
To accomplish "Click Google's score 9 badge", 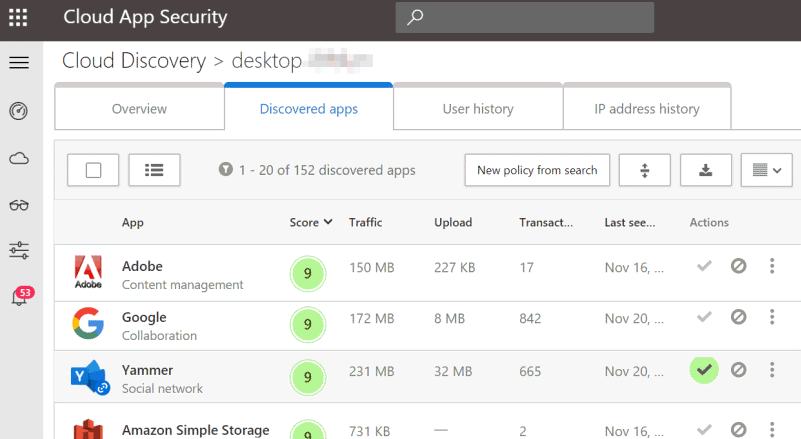I will click(308, 325).
